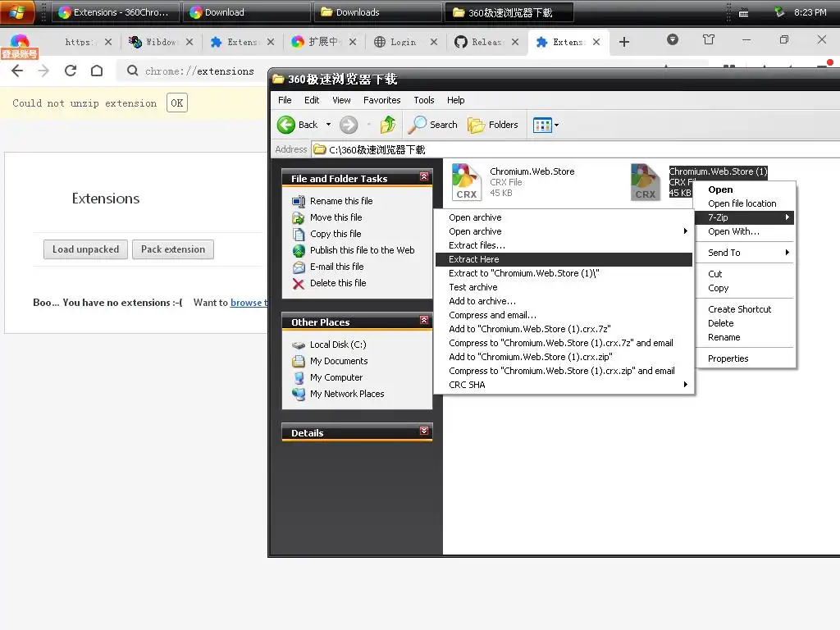Image resolution: width=840 pixels, height=630 pixels.
Task: Open the skin shirt icon
Action: coord(709,39)
